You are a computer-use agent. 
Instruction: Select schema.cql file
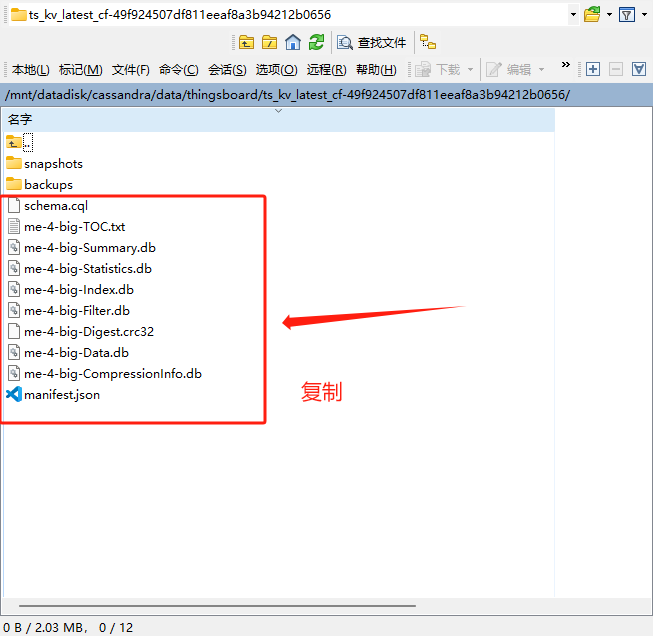(x=47, y=205)
